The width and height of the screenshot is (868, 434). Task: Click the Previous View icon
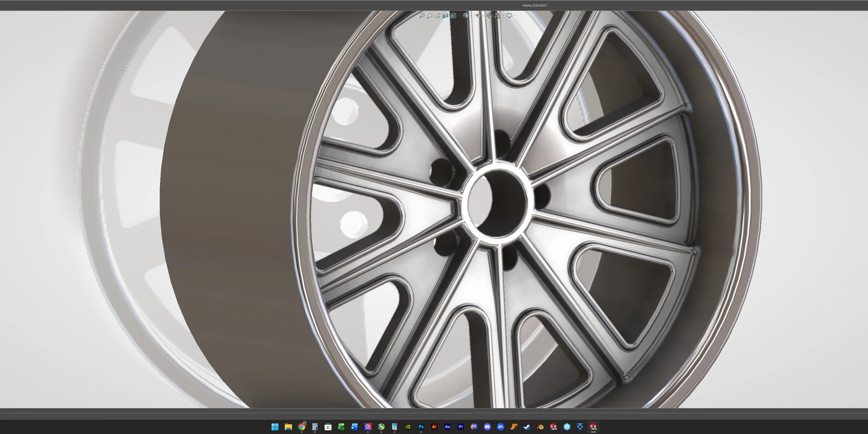[x=438, y=16]
